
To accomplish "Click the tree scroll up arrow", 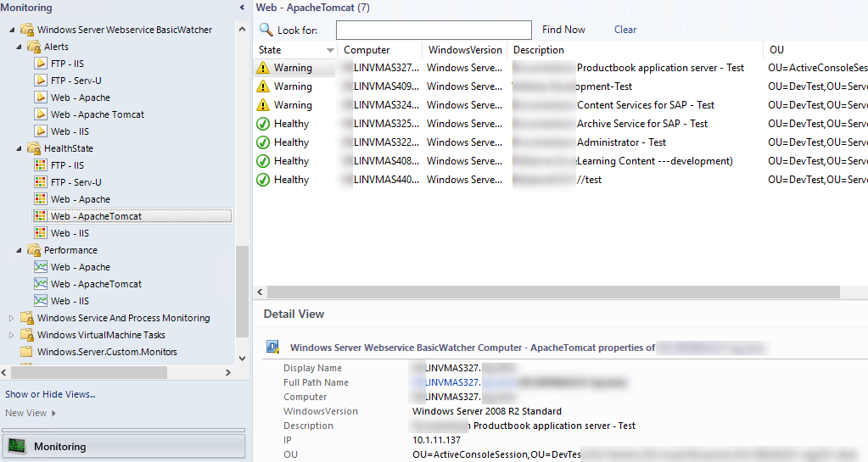I will click(242, 29).
